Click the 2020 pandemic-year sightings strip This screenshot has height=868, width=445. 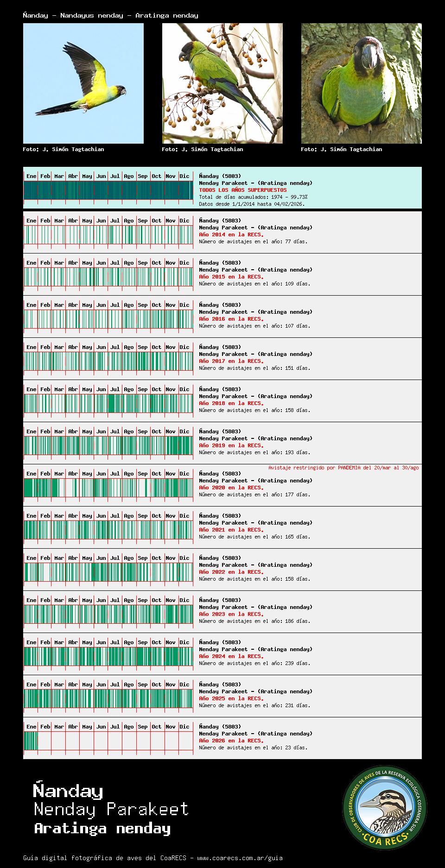pyautogui.click(x=108, y=488)
